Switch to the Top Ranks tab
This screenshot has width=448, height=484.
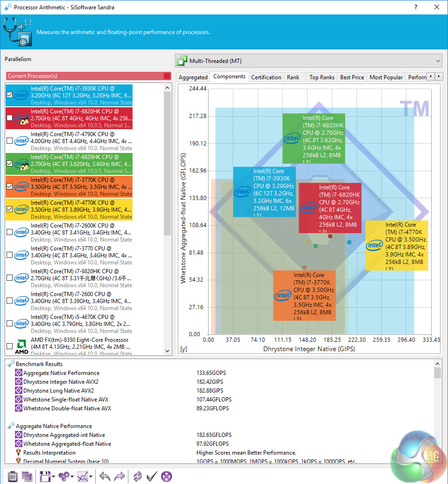(322, 77)
